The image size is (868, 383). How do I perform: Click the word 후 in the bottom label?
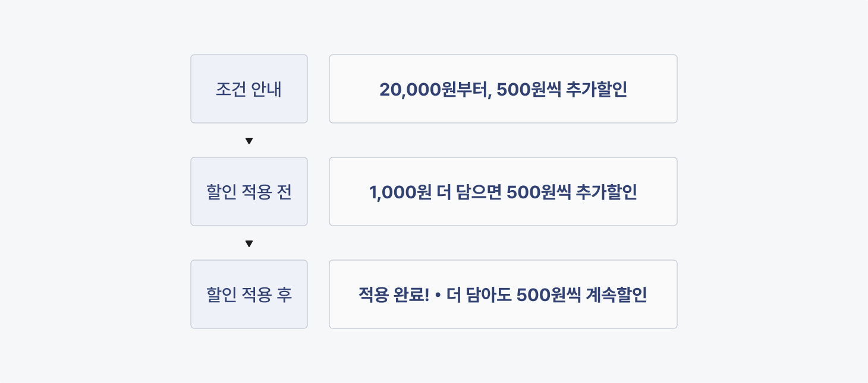point(284,295)
